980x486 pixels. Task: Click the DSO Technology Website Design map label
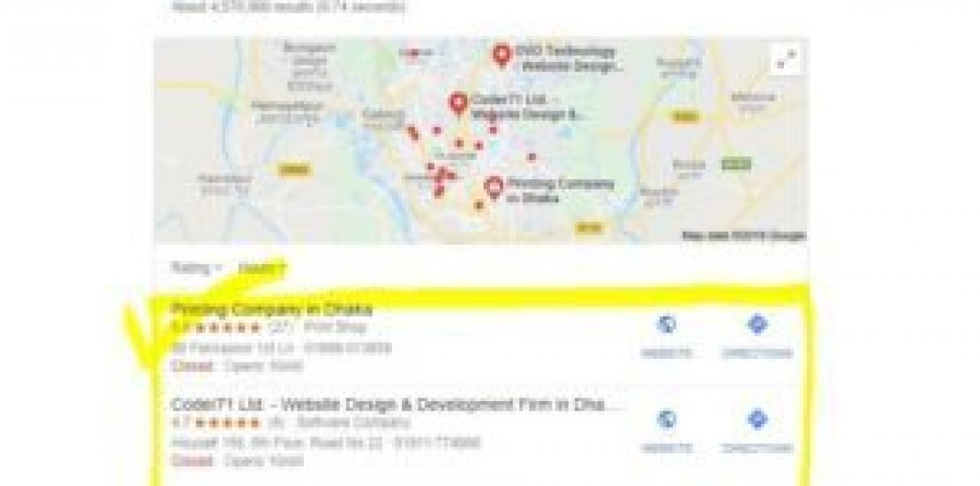click(x=566, y=59)
